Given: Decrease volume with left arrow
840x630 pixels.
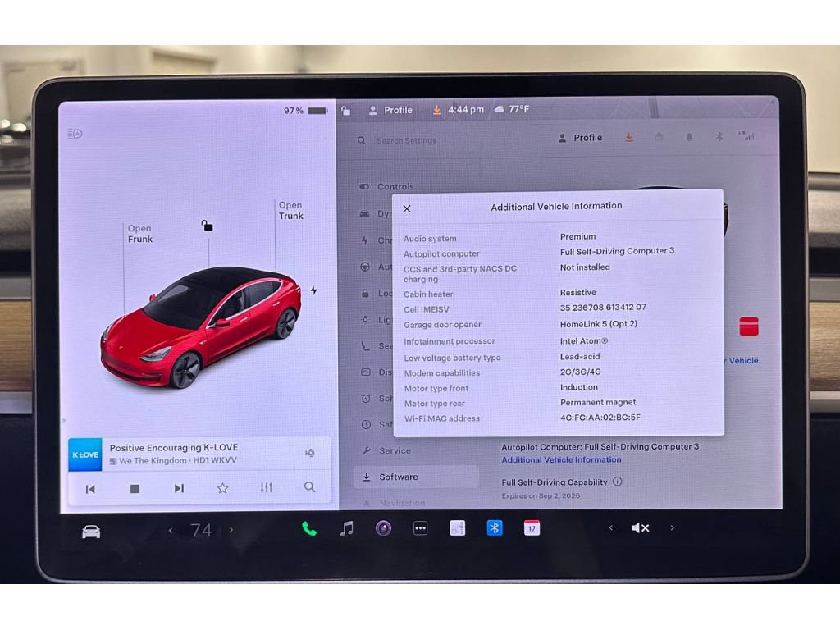Looking at the screenshot, I should (x=610, y=527).
